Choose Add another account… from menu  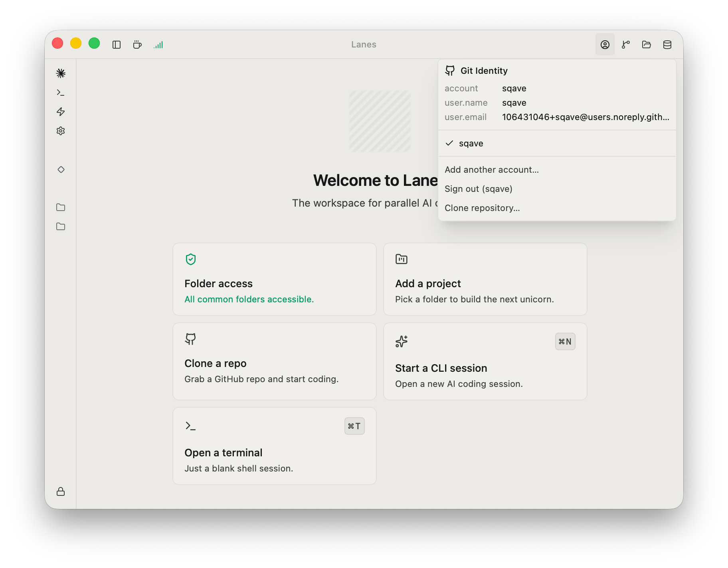557,170
